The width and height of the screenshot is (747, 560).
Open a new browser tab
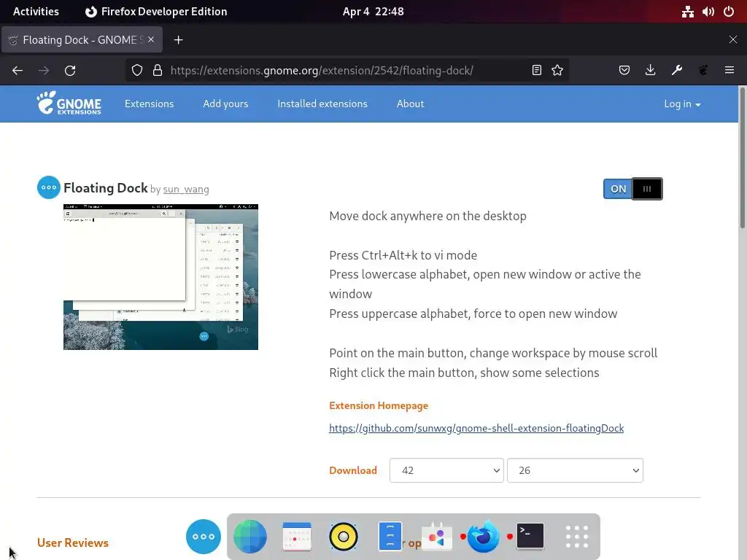178,40
